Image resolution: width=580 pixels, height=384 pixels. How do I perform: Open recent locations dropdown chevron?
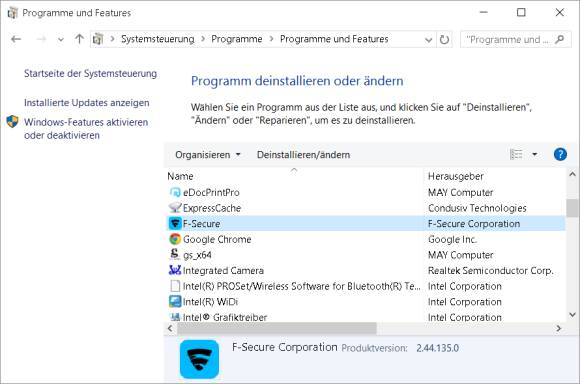click(61, 39)
